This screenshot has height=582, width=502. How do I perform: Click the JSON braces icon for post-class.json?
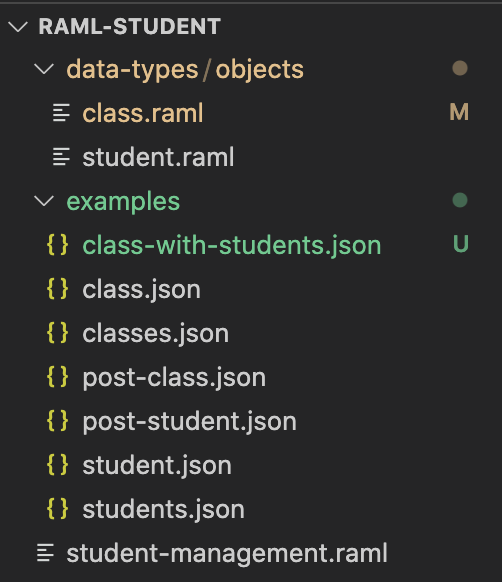click(x=58, y=377)
